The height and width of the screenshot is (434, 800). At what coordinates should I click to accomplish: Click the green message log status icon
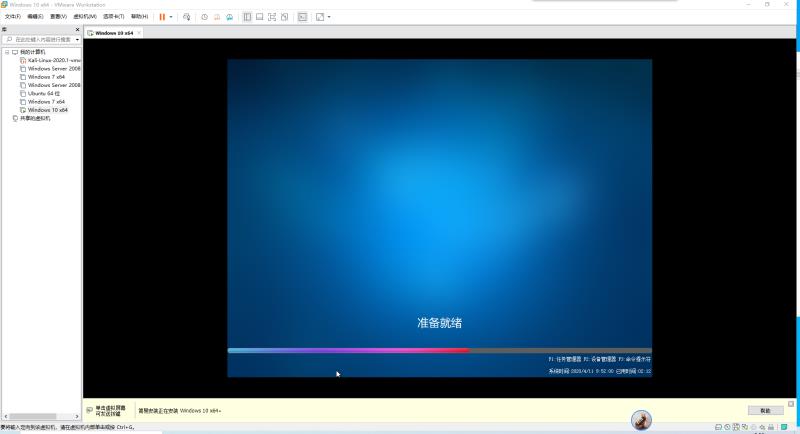784,427
